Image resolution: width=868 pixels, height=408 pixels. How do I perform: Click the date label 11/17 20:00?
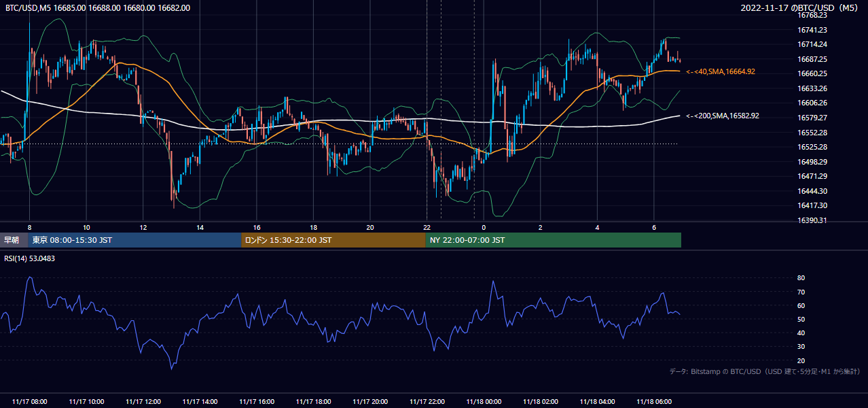pyautogui.click(x=370, y=401)
